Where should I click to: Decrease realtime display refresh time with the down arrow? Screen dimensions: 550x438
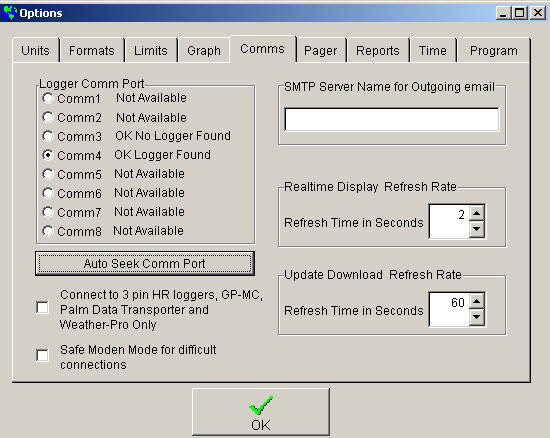477,229
